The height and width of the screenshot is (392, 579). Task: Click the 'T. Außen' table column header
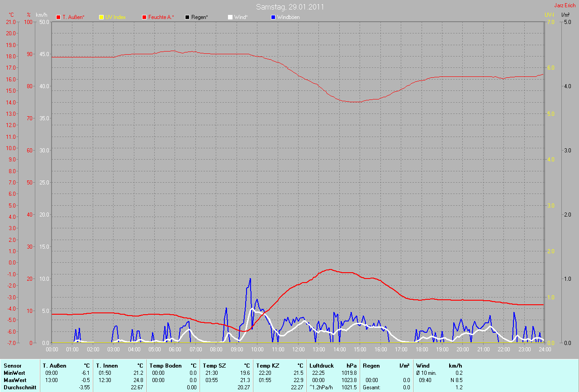click(x=55, y=365)
